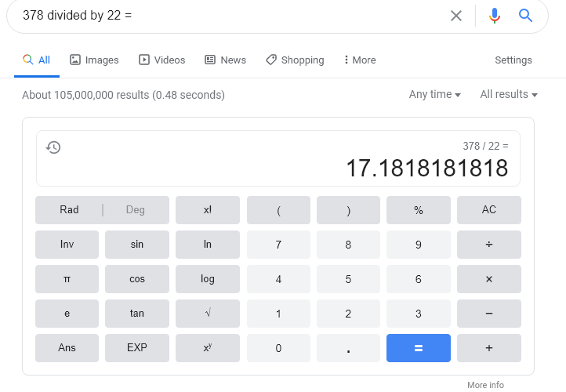The image size is (566, 392).
Task: Click the x to the power y key
Action: [x=208, y=348]
